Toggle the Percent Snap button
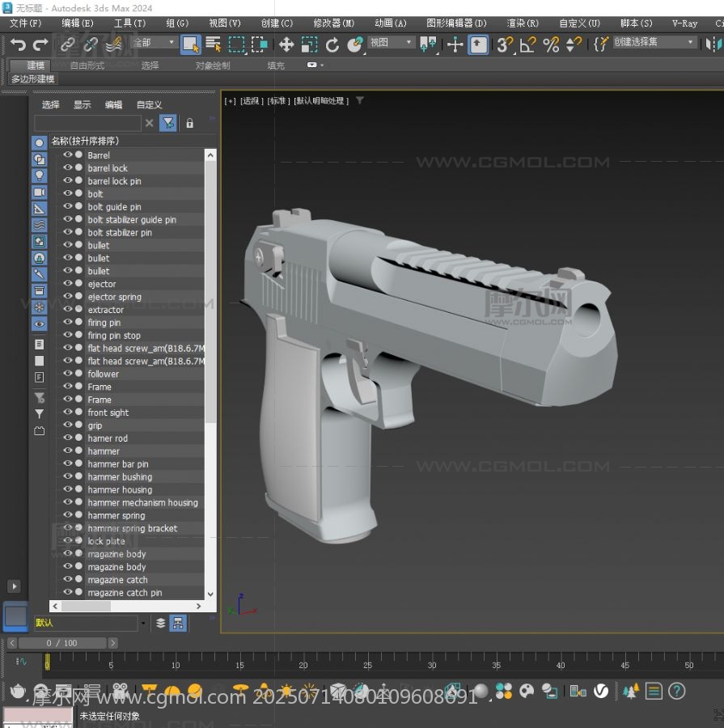This screenshot has height=728, width=724. click(x=551, y=44)
